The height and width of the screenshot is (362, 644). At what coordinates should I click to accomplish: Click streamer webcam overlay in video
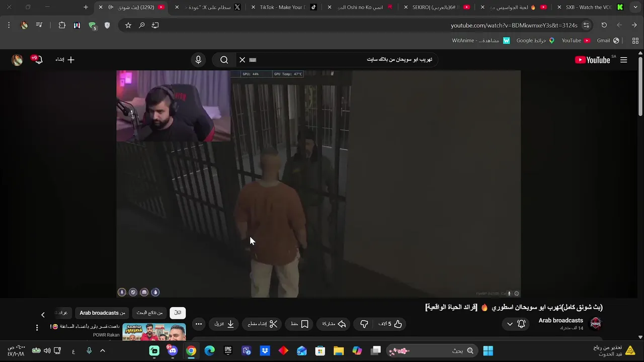click(x=174, y=106)
